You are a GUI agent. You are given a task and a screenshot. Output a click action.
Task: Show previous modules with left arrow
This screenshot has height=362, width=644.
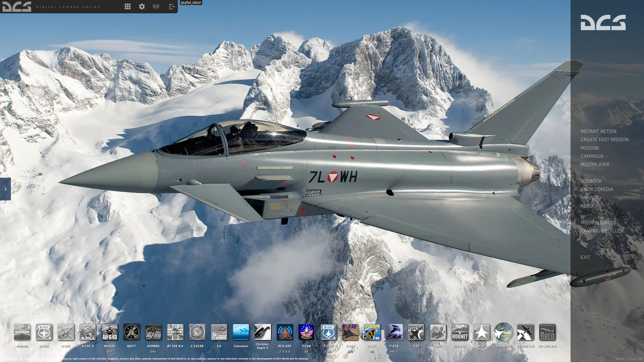tap(8, 335)
